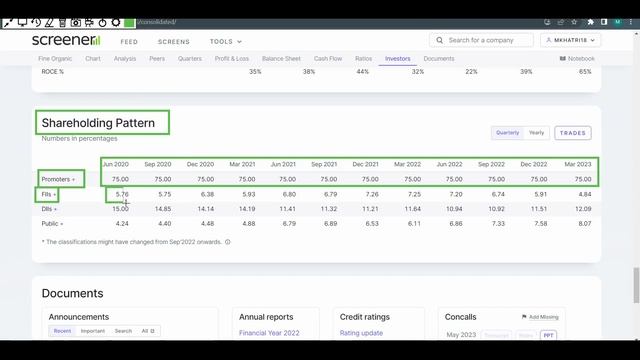Click the camera screenshot icon

point(76,23)
